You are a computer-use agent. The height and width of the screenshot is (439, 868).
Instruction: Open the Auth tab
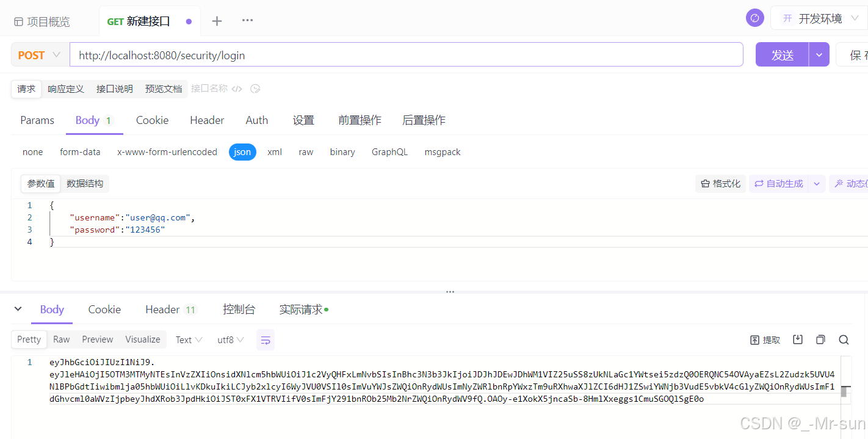pos(257,120)
